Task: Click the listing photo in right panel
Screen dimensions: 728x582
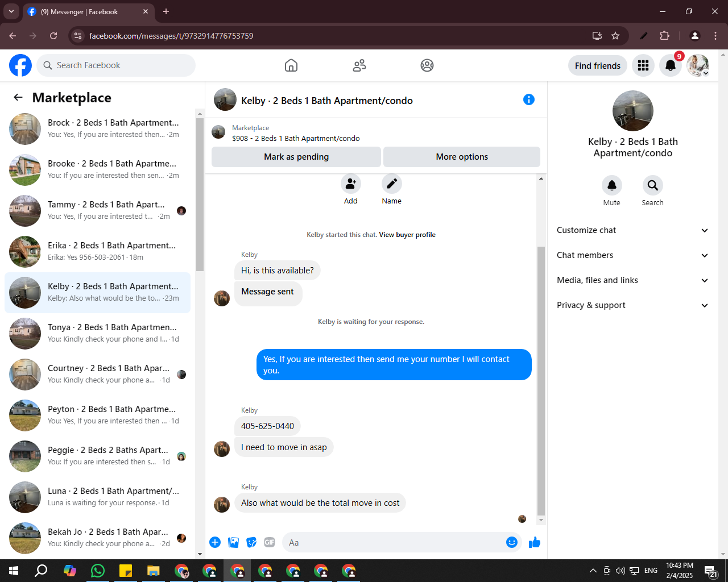Action: click(633, 111)
